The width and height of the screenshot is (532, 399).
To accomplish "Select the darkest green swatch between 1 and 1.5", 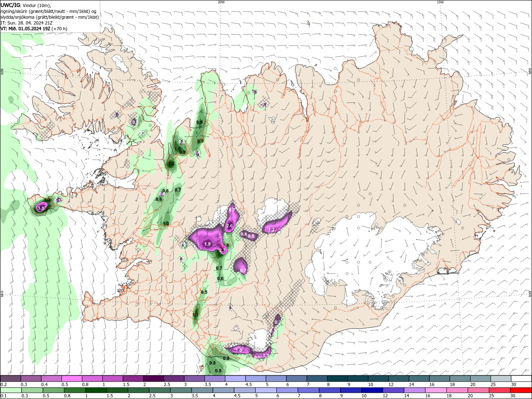I will [96, 390].
